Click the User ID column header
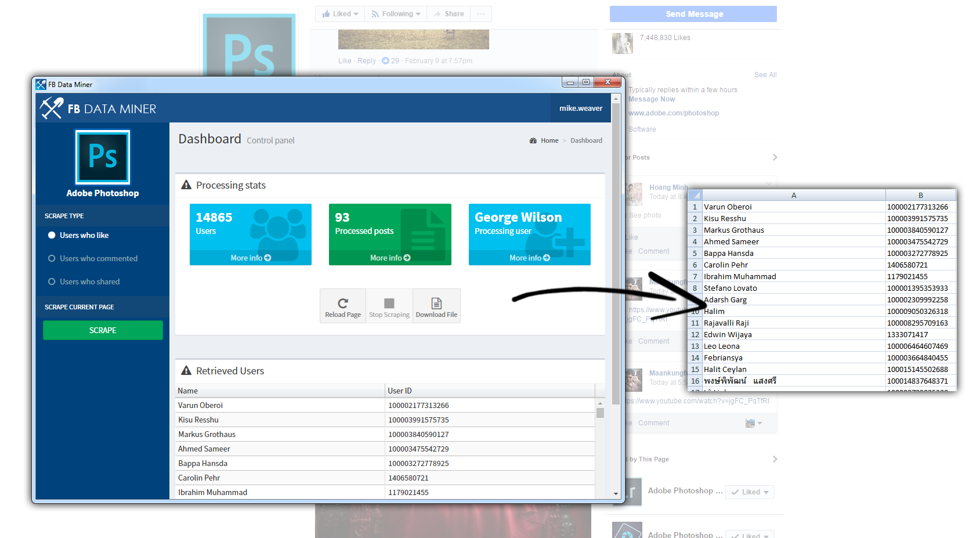Viewport: 980px width, 538px height. point(490,391)
